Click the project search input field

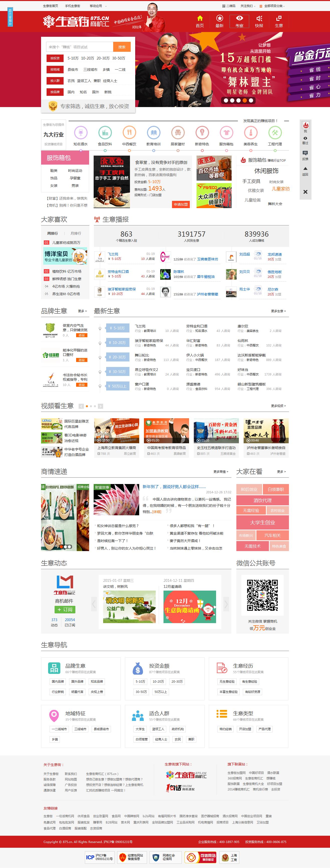(80, 47)
